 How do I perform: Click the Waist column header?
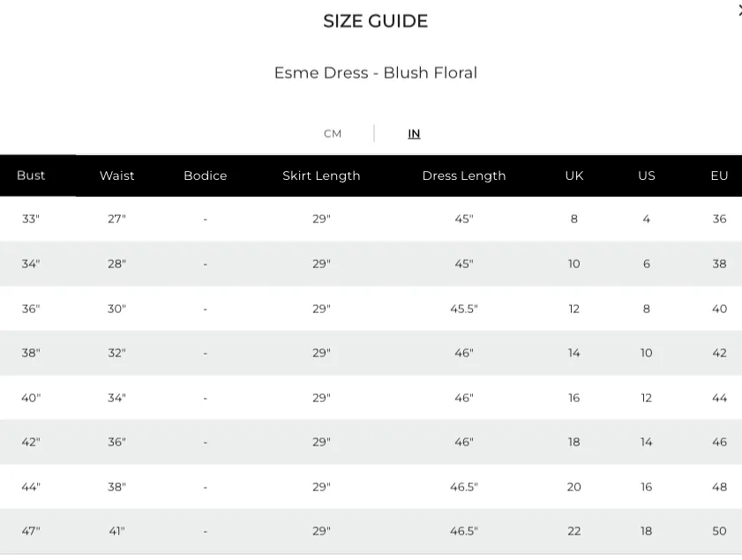pyautogui.click(x=116, y=175)
